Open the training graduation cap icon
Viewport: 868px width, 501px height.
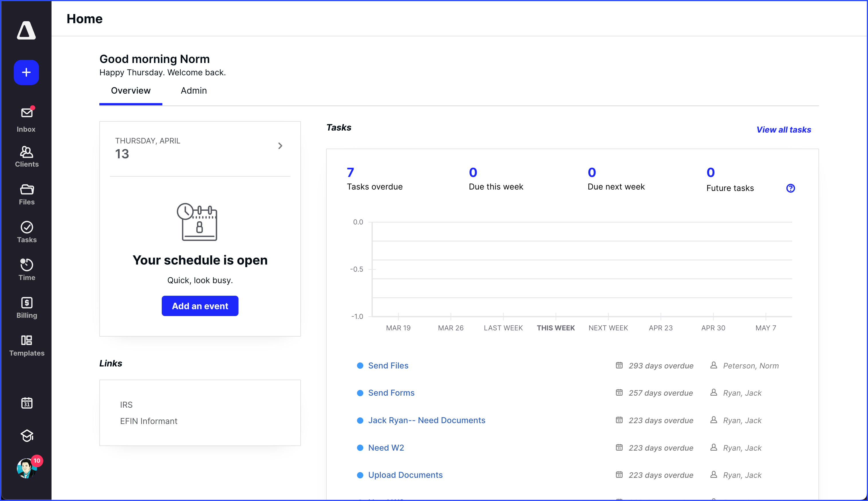click(x=27, y=436)
